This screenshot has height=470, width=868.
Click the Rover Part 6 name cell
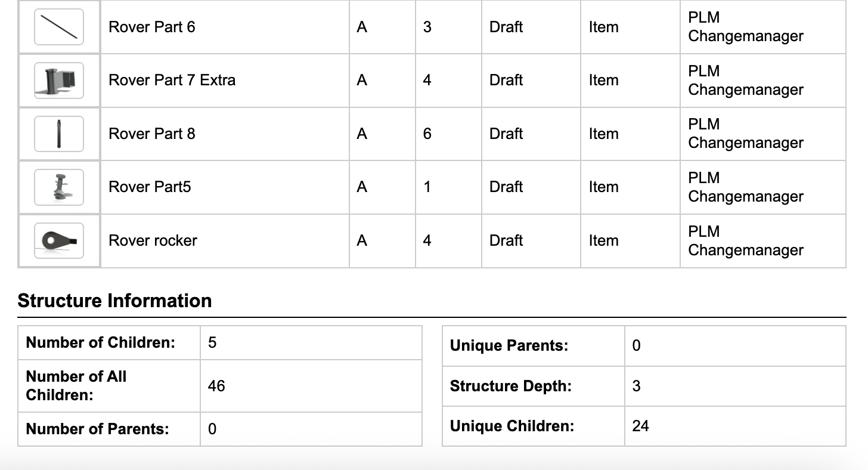point(152,27)
